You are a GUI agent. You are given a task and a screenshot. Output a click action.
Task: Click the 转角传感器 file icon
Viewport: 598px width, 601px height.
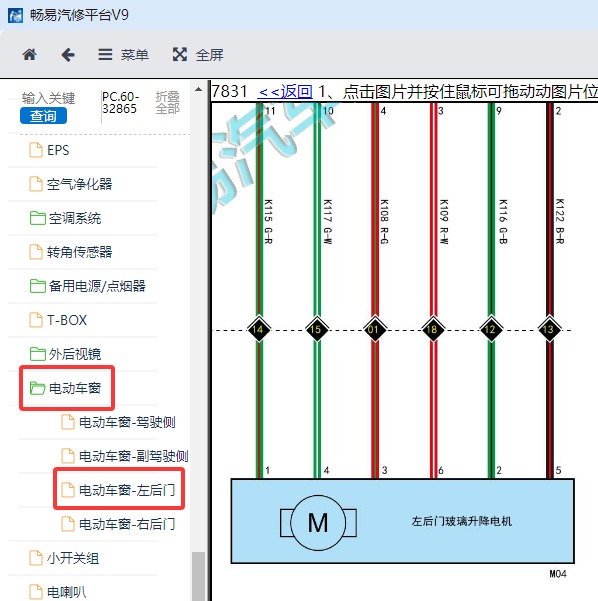(36, 252)
